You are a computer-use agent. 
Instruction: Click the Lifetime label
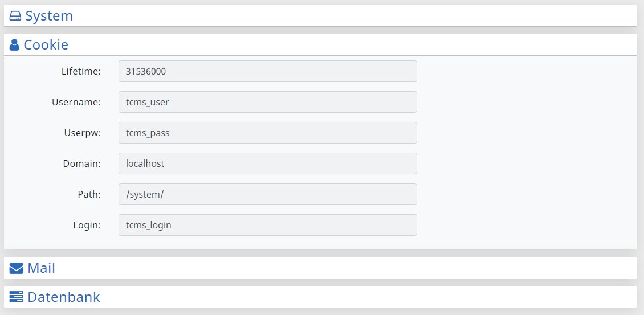[x=81, y=71]
